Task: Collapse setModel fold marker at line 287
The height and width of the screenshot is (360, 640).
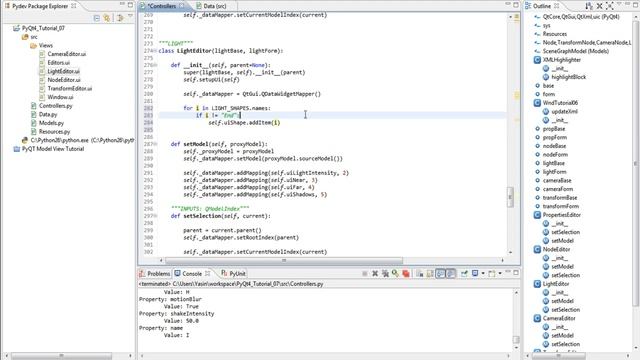Action: coord(155,144)
